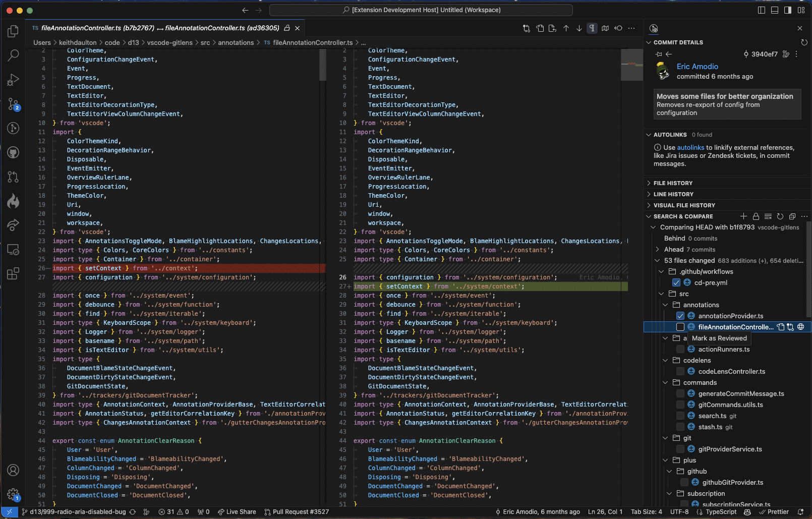Uncheck the annotationProvider.ts reviewed checkbox
Viewport: 812px width, 519px height.
(680, 316)
